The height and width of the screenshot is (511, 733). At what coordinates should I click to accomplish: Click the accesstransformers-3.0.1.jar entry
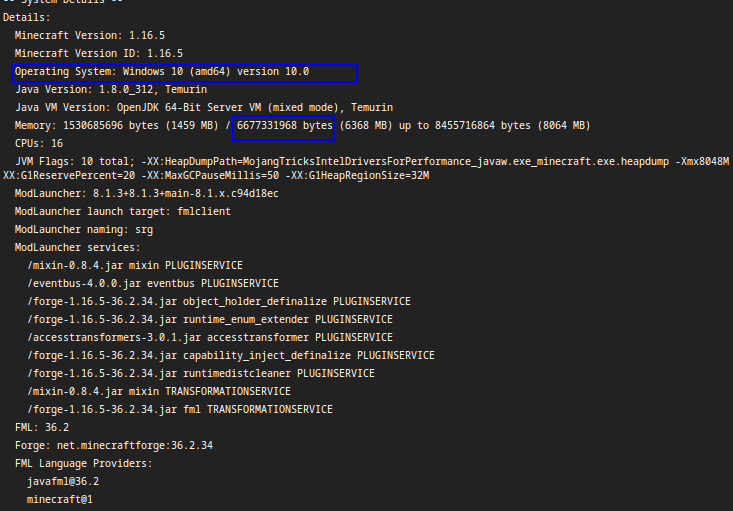210,337
